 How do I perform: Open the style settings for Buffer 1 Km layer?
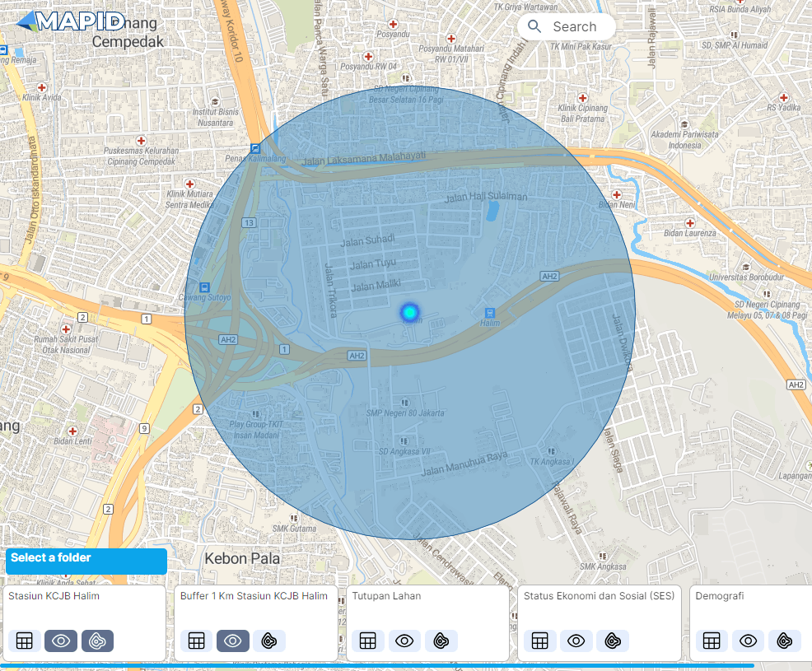(269, 641)
